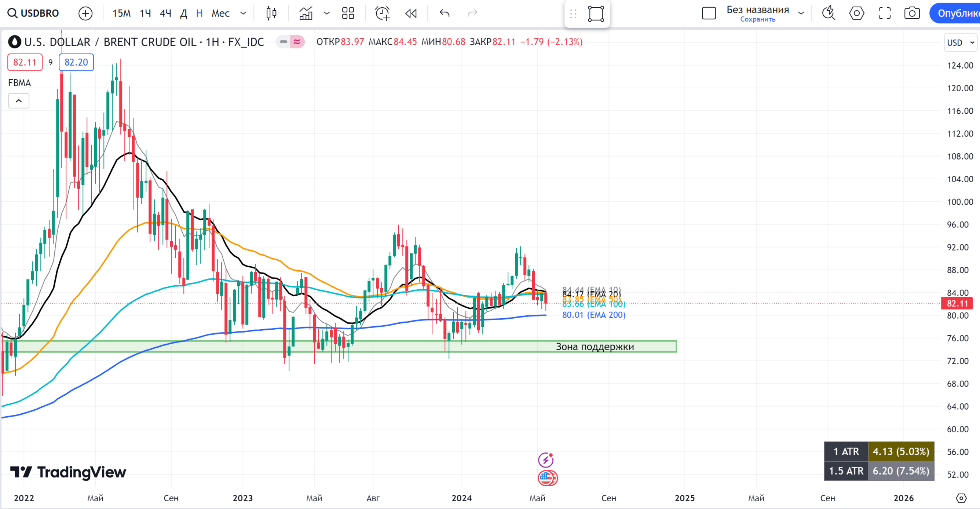The image size is (980, 509).
Task: Toggle the layout checkbox beside Без названия
Action: click(709, 13)
